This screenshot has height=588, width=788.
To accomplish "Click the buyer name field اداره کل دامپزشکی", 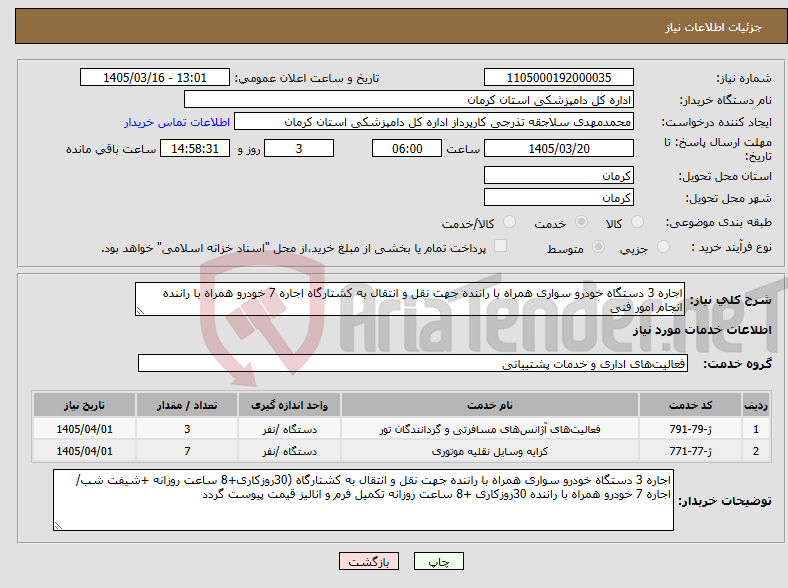I will (409, 100).
